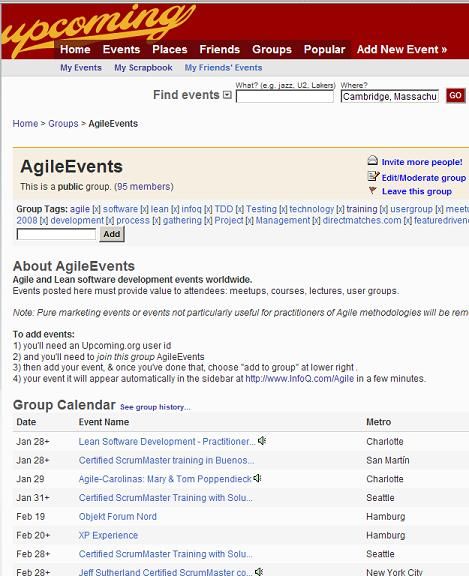The height and width of the screenshot is (576, 469).
Task: Click the software group tag
Action: coord(120,209)
